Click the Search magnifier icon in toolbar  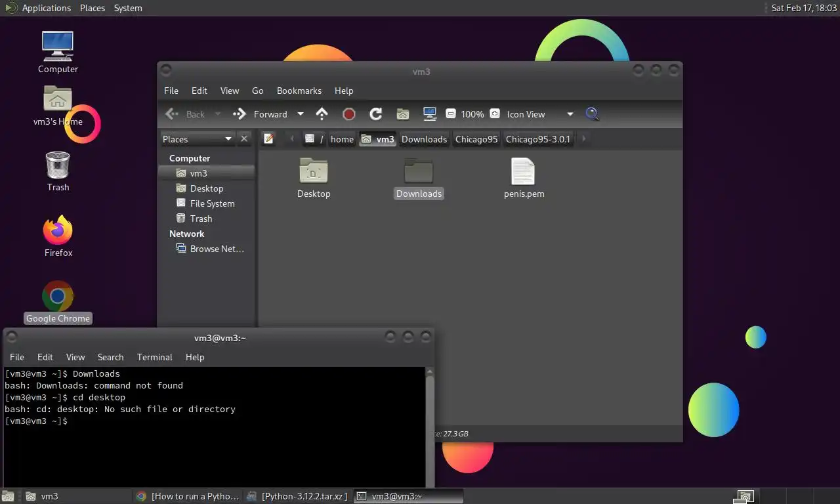tap(592, 114)
